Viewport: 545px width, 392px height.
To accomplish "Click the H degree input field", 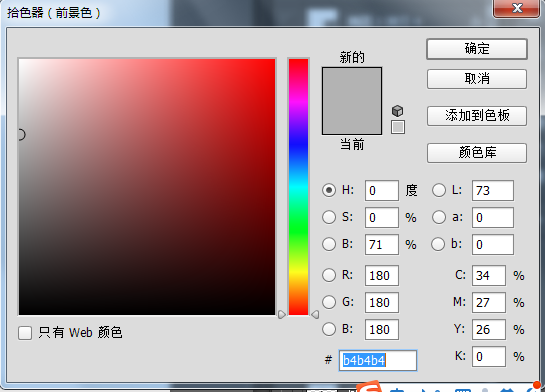I will [382, 190].
